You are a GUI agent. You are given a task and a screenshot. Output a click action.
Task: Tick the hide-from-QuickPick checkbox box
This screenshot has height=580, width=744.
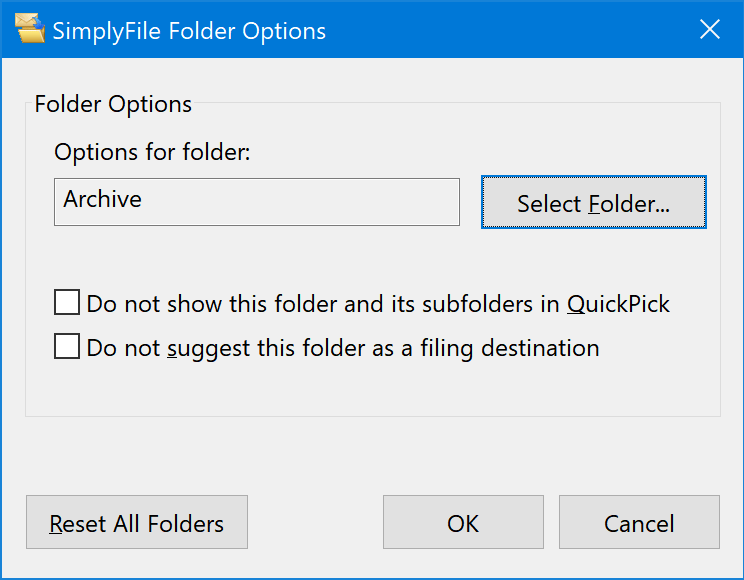click(67, 302)
